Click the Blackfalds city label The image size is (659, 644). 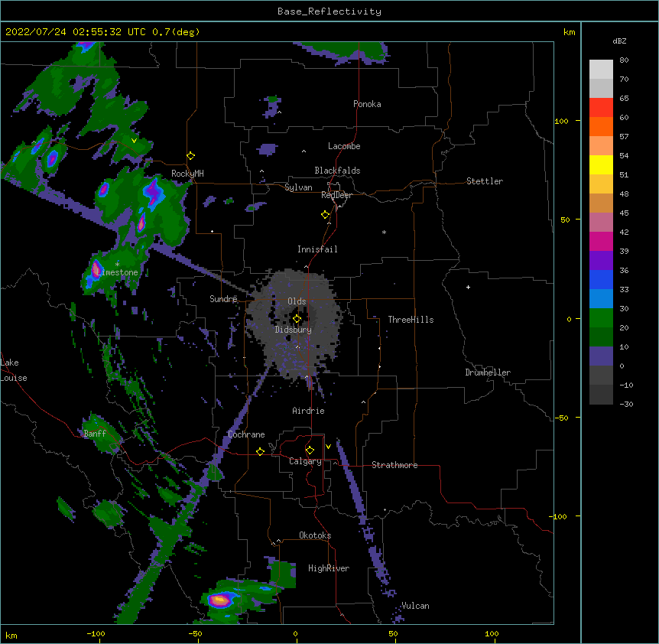click(337, 171)
